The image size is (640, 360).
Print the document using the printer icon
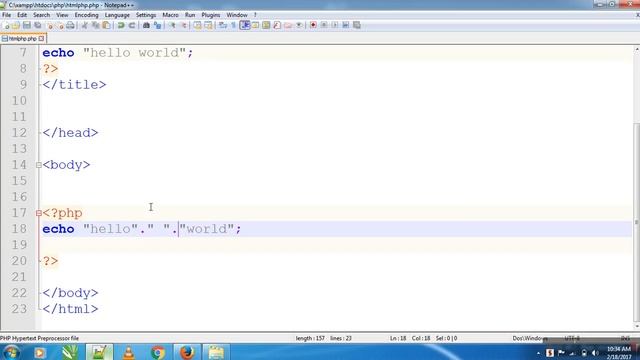pos(70,25)
